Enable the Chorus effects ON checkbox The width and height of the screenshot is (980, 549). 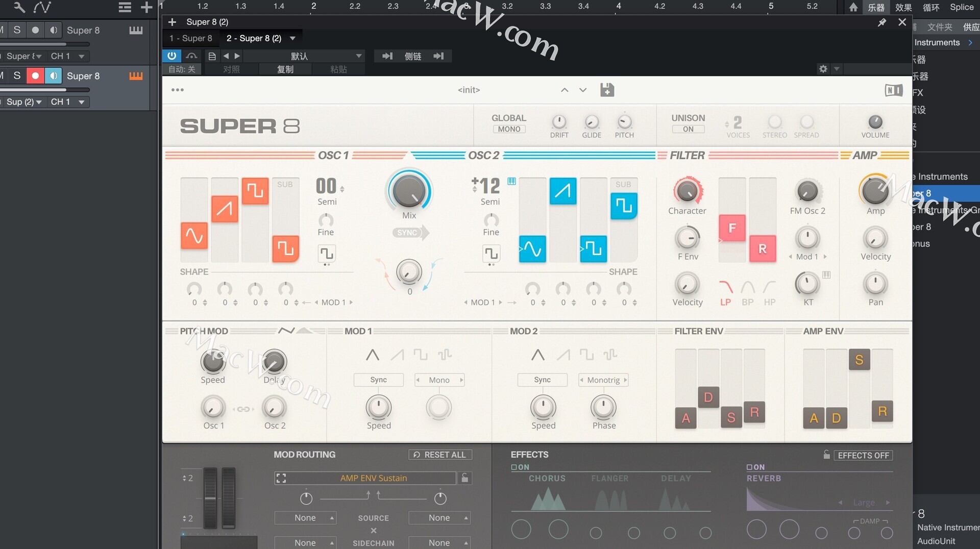point(514,467)
